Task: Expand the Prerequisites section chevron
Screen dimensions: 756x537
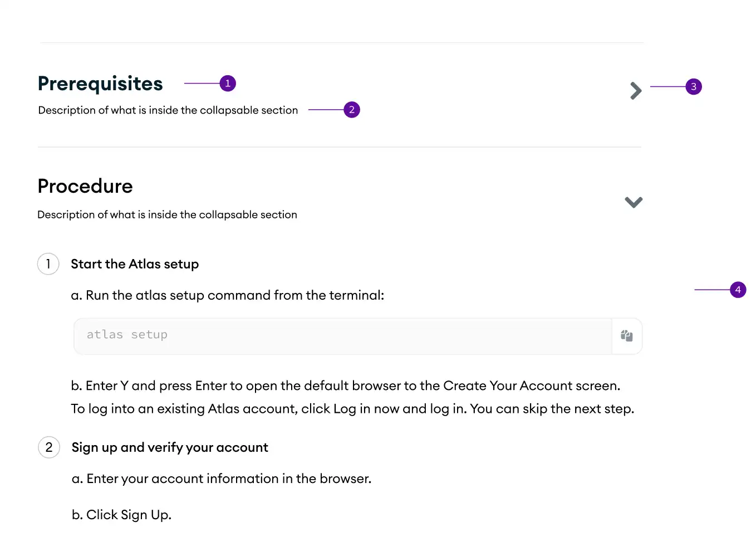Action: [x=636, y=91]
